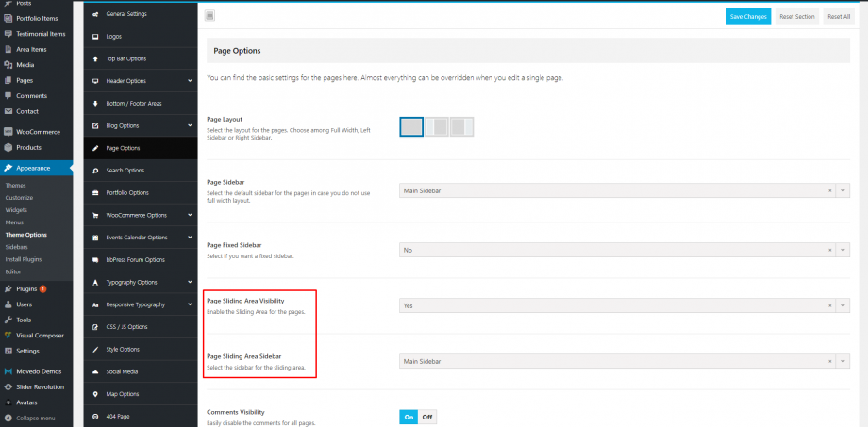Click the Plugins plug icon
Viewport: 868px width, 427px height.
(8, 288)
